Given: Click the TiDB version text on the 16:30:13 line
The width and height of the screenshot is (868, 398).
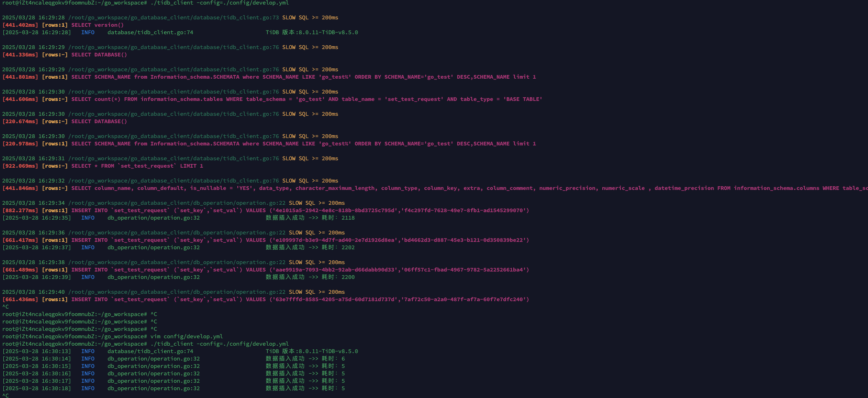Looking at the screenshot, I should pyautogui.click(x=312, y=351).
